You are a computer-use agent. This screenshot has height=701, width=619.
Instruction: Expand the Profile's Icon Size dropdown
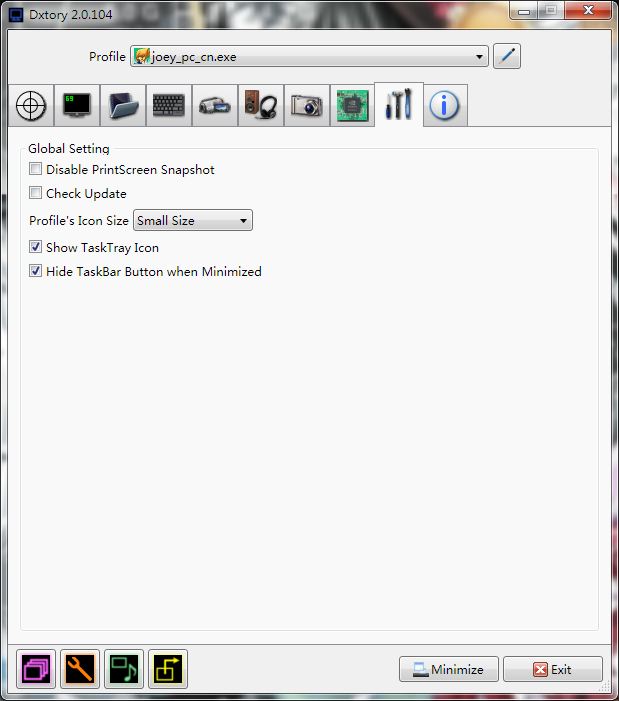pos(193,221)
